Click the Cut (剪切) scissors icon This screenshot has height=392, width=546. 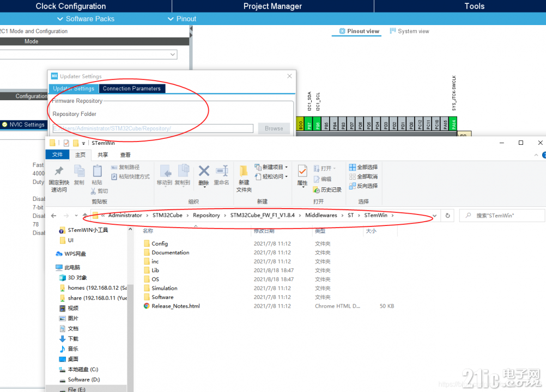tap(93, 191)
